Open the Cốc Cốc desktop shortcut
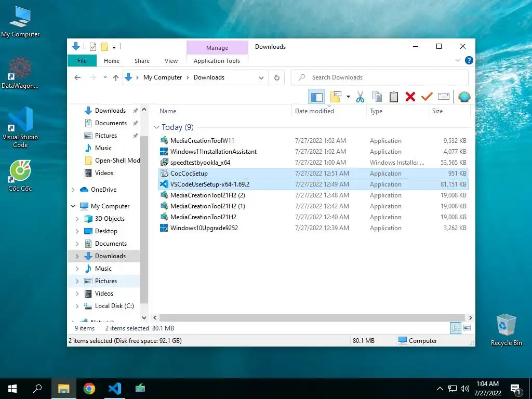 tap(20, 176)
